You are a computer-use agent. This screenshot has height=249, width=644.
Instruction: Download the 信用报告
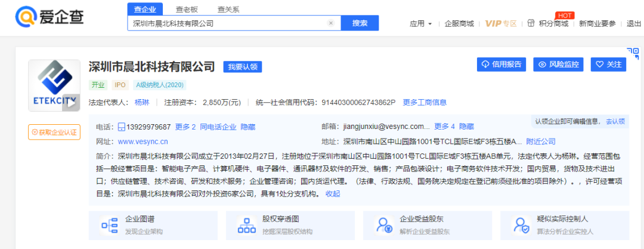tap(501, 64)
